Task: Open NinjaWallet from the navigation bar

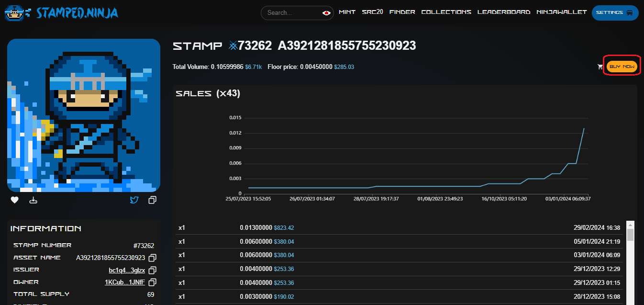Action: [561, 12]
